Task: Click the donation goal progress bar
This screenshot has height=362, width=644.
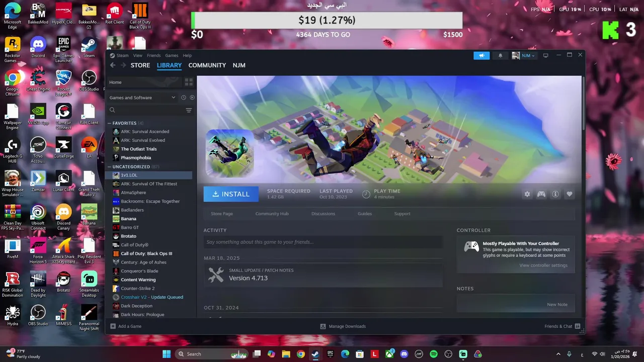Action: (x=327, y=20)
